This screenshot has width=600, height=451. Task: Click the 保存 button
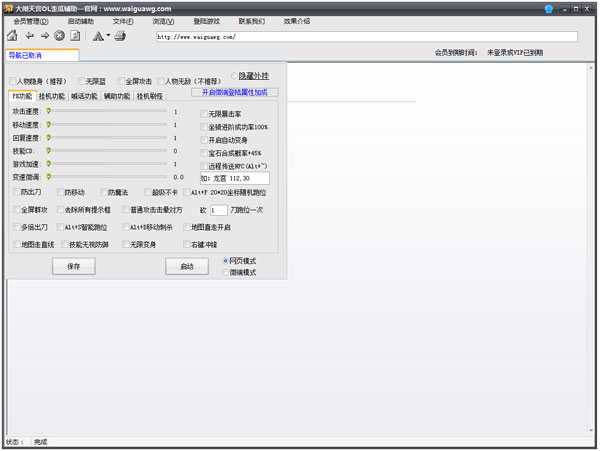pos(73,267)
